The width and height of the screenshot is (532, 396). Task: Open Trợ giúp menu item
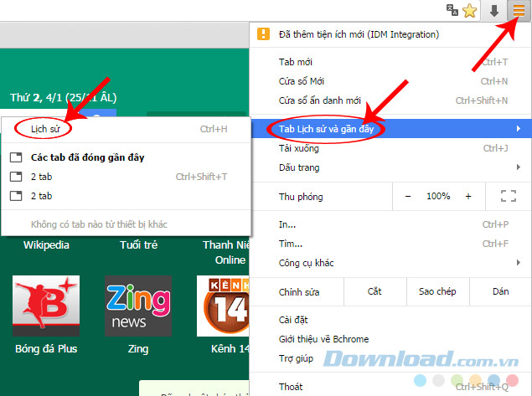click(390, 358)
